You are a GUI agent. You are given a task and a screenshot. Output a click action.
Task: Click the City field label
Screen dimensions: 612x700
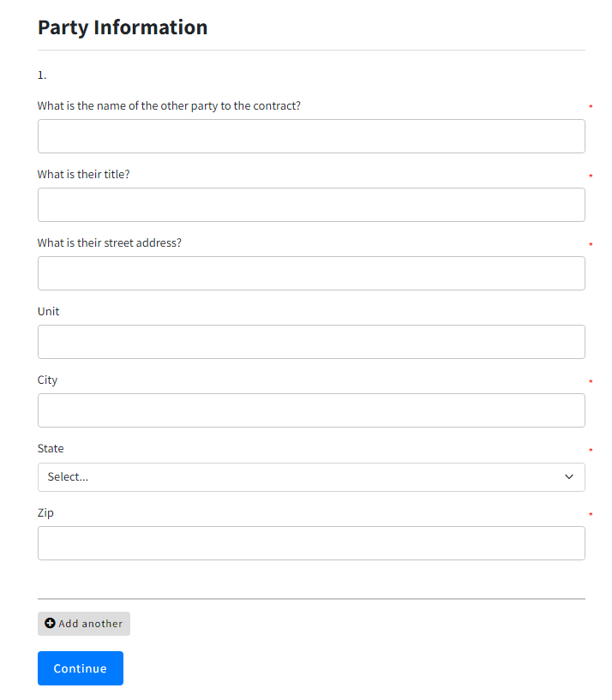click(48, 380)
